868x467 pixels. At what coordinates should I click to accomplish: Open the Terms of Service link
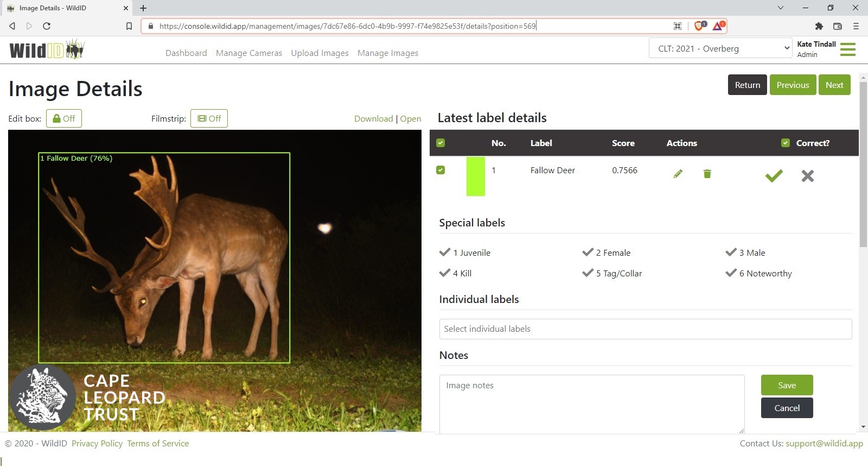(x=158, y=443)
